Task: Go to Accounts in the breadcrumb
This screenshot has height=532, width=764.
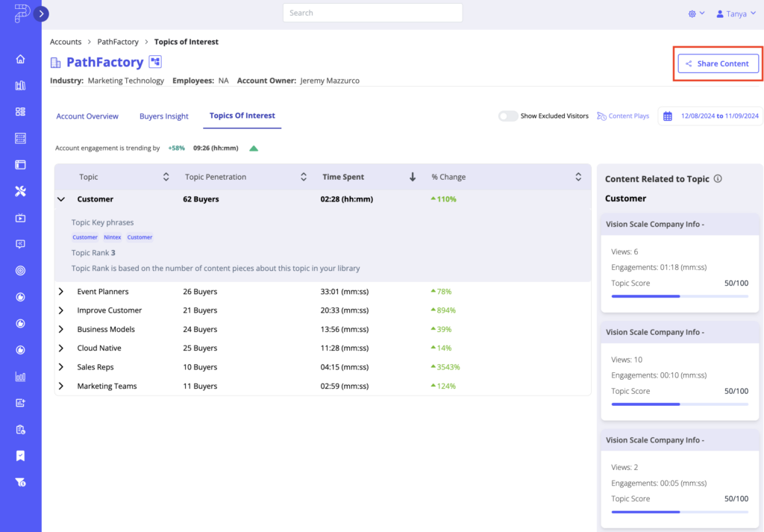Action: (x=66, y=42)
